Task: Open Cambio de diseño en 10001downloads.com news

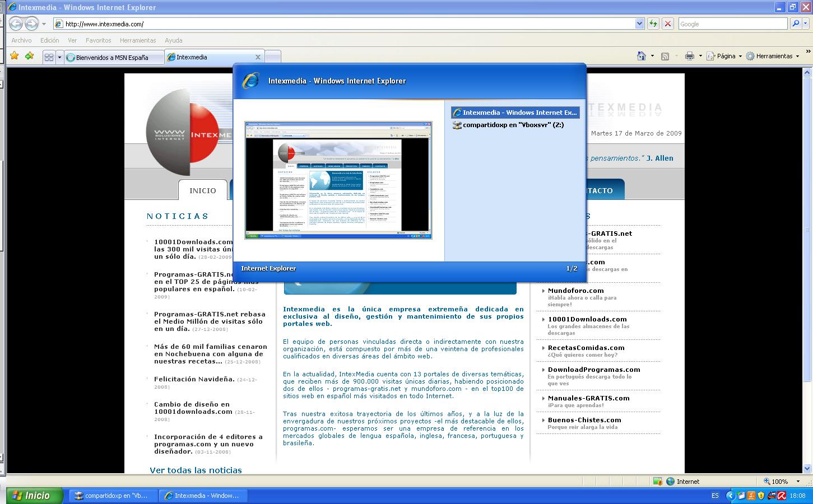Action: click(x=193, y=408)
